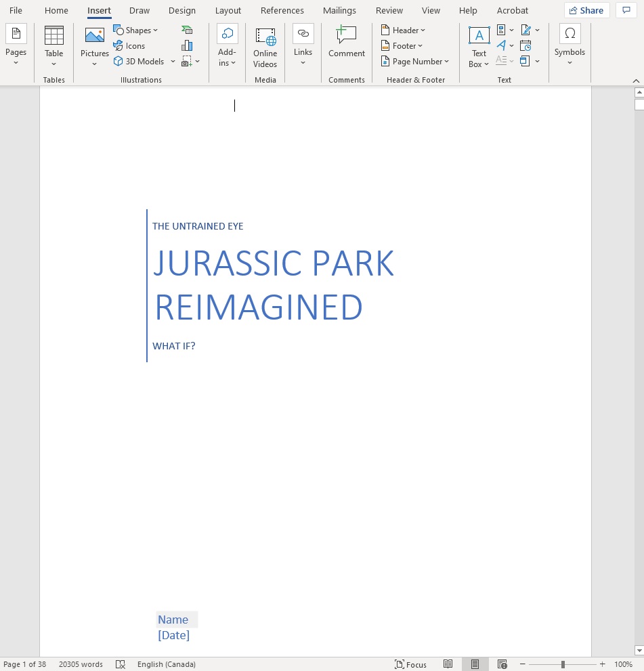
Task: Open the word count statistics
Action: [x=81, y=664]
